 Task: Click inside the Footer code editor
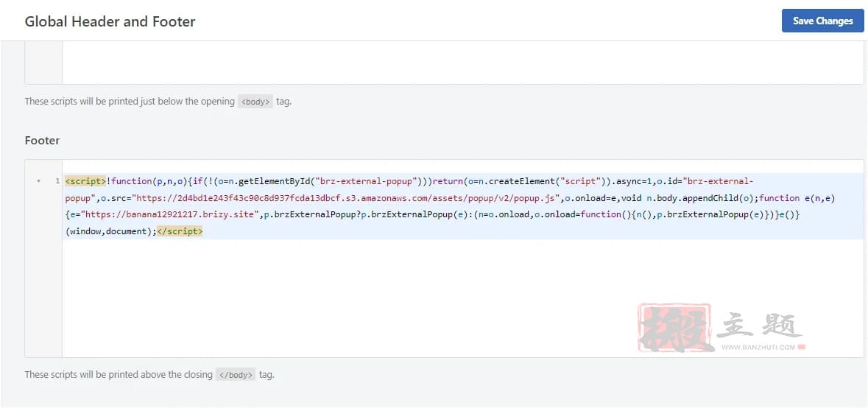pyautogui.click(x=444, y=258)
